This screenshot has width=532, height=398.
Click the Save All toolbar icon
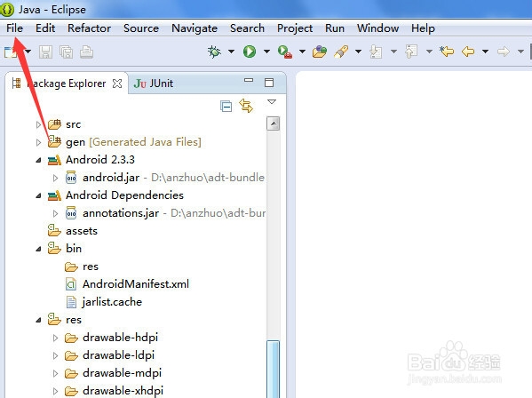coord(66,52)
